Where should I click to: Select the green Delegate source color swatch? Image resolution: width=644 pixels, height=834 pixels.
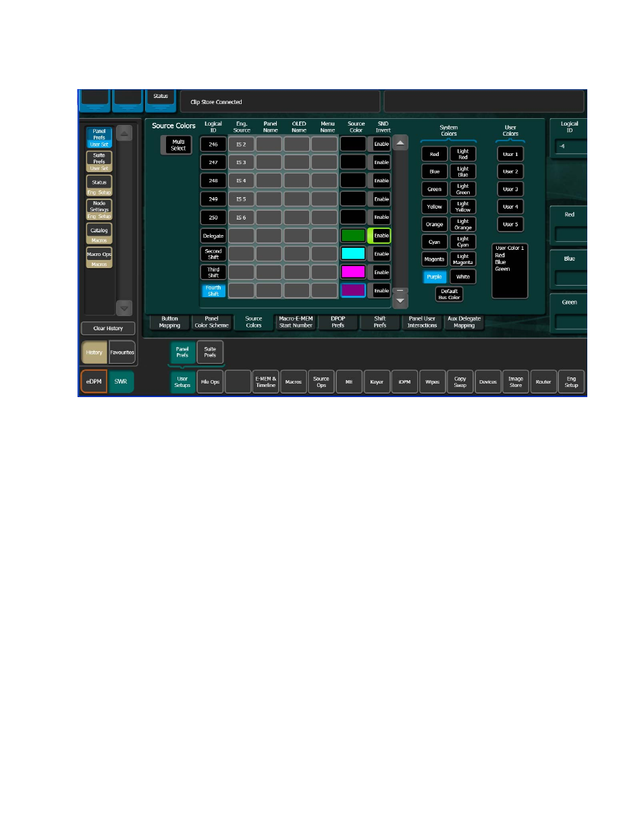[x=353, y=236]
